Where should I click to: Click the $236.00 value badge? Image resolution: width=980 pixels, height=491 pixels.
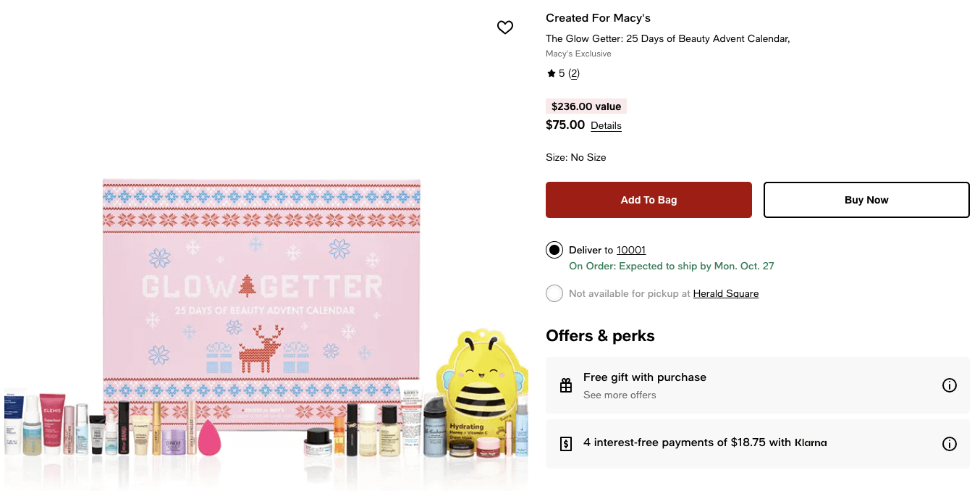pyautogui.click(x=586, y=106)
